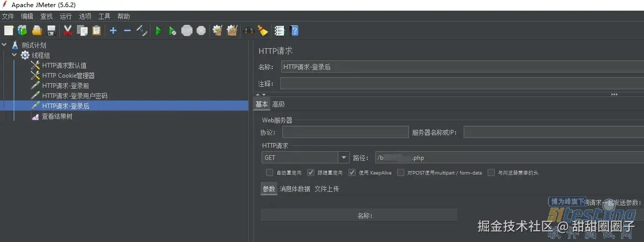Select the HTTP请求默认值 tree item
644x242 pixels.
point(64,65)
